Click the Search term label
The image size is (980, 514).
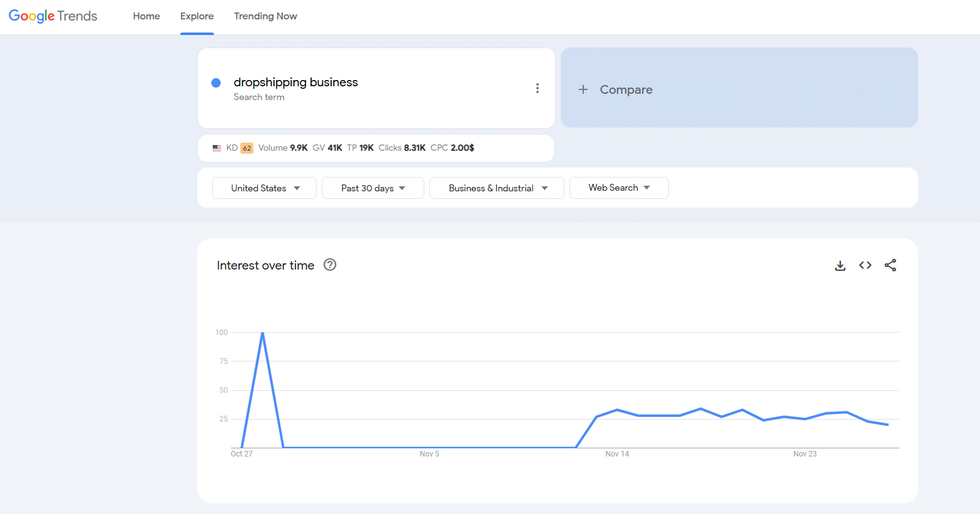pos(259,97)
